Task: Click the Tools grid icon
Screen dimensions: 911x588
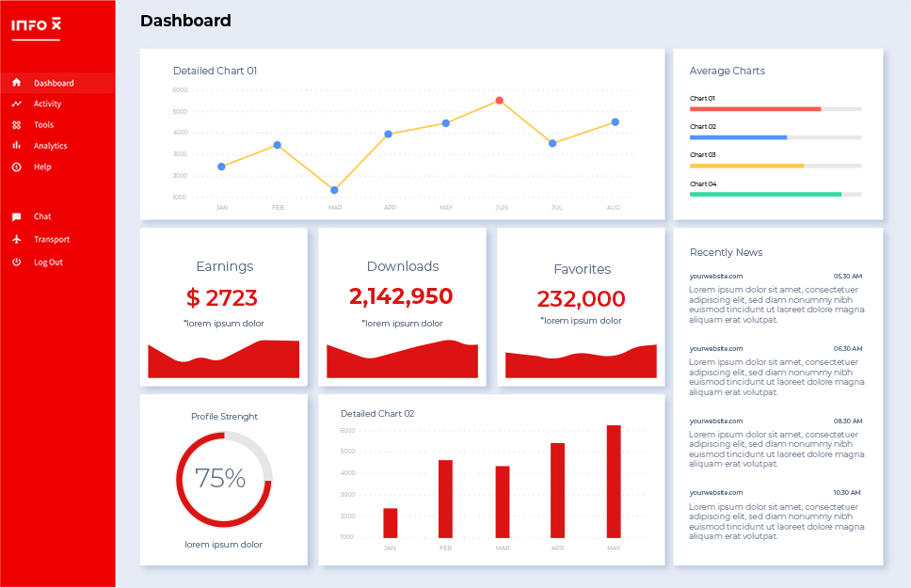Action: pyautogui.click(x=16, y=125)
